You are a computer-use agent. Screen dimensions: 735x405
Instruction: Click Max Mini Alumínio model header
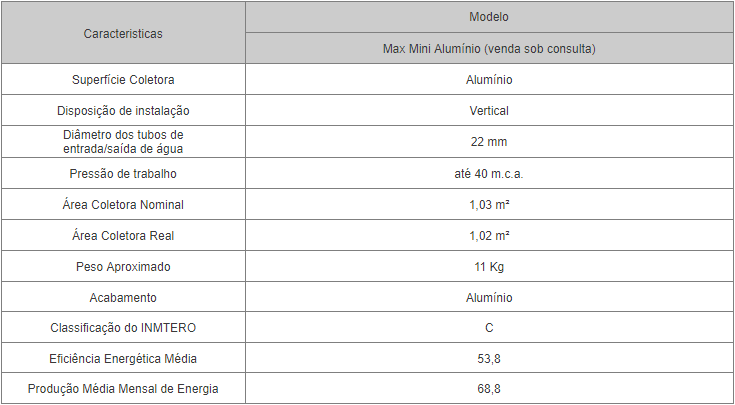point(489,48)
